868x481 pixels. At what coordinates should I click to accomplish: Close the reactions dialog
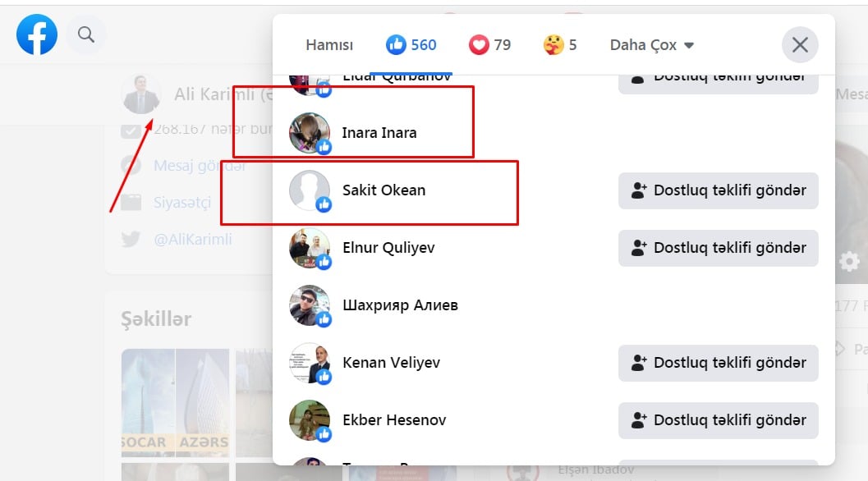[800, 45]
